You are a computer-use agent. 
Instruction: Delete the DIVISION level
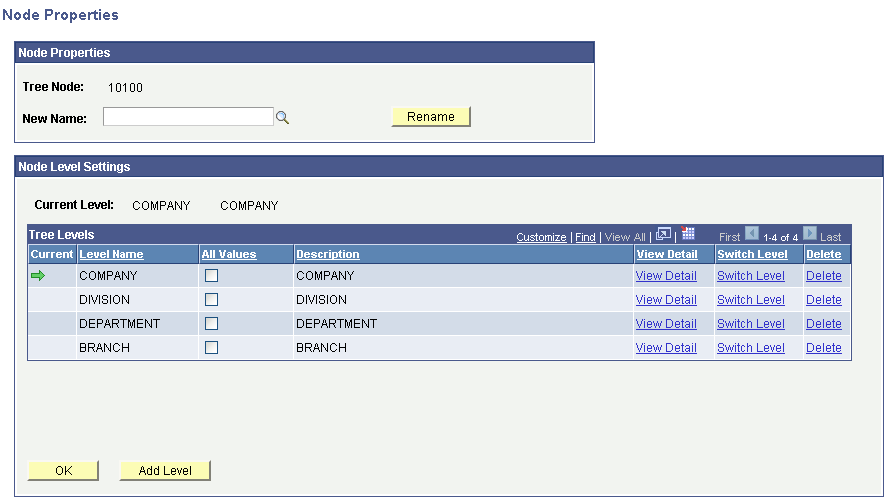[823, 300]
